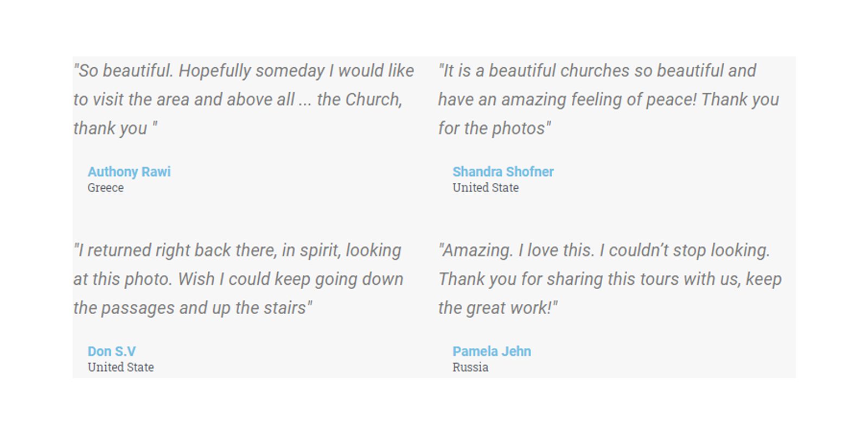
Task: Click the "So beautiful. Hopefully someday" line
Action: tap(244, 71)
